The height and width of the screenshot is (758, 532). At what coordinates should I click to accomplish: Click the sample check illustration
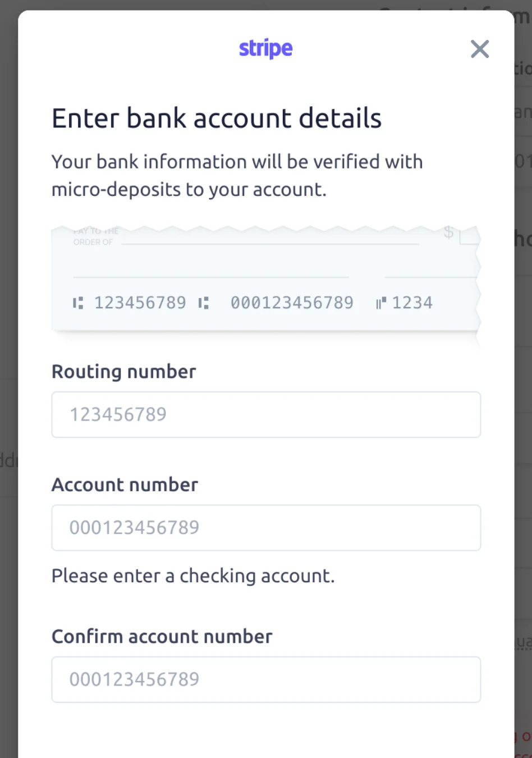[266, 279]
